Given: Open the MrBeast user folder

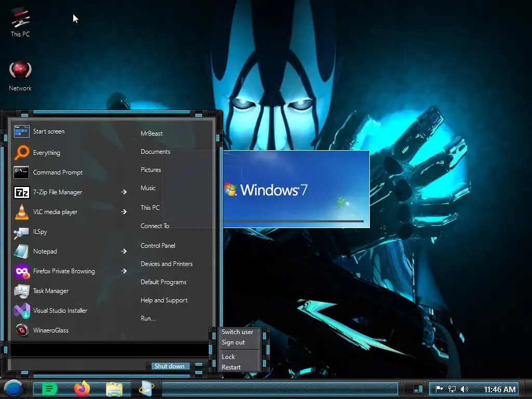Looking at the screenshot, I should point(152,134).
